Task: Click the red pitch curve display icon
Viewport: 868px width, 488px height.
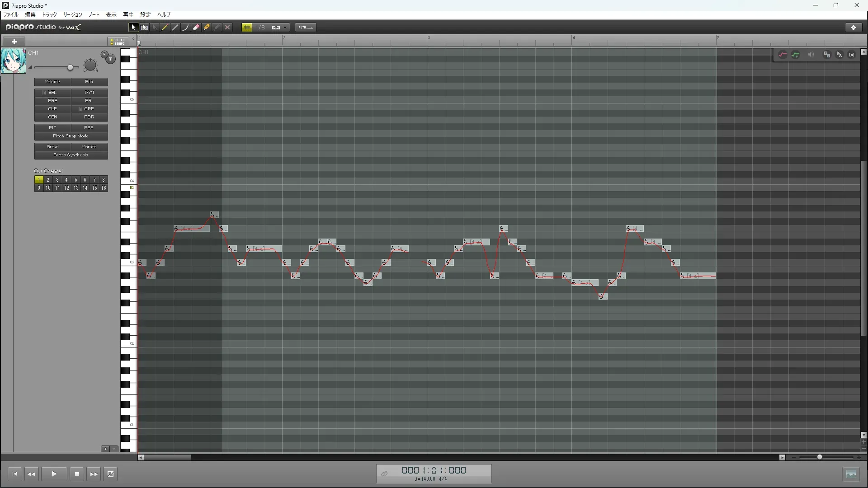Action: (783, 55)
